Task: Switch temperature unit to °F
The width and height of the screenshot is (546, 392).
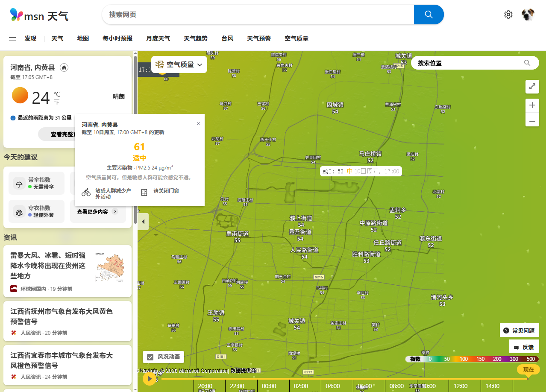Action: tap(57, 102)
